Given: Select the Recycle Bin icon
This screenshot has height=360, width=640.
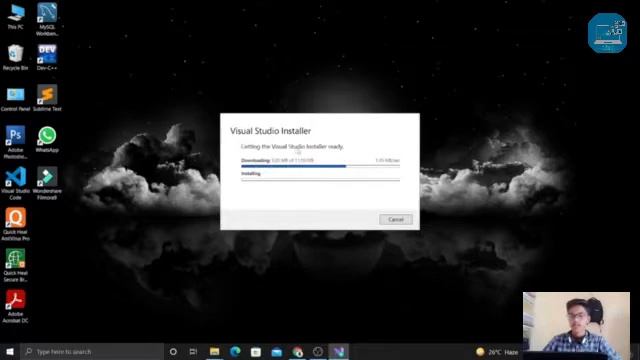Looking at the screenshot, I should 16,58.
